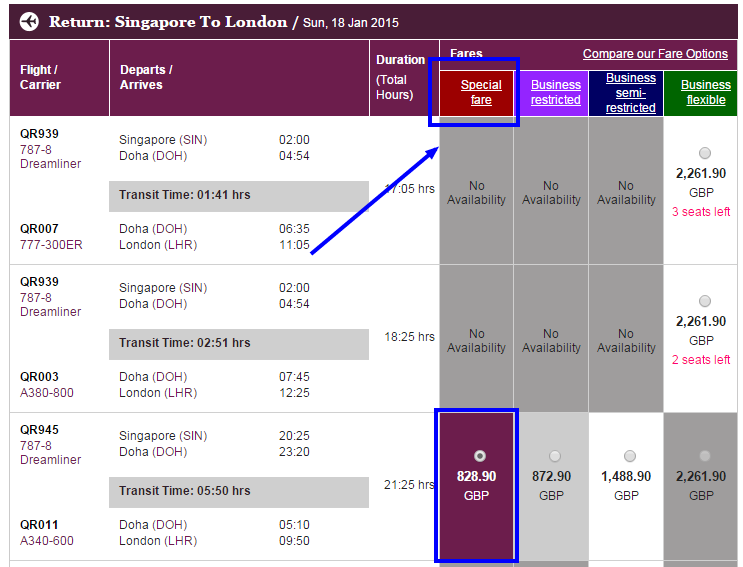
Task: Click the QR011 flight number
Action: (x=39, y=525)
